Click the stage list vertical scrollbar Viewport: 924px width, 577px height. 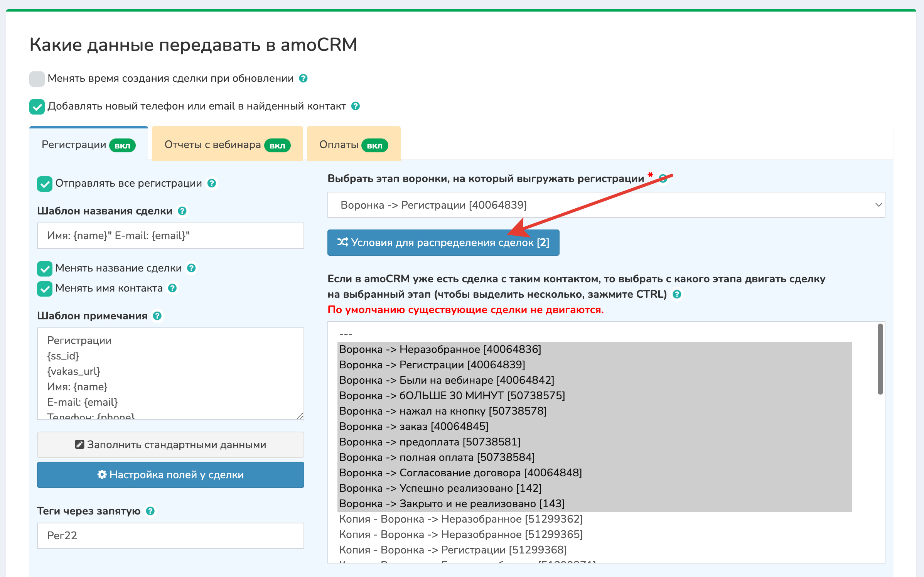[x=880, y=359]
